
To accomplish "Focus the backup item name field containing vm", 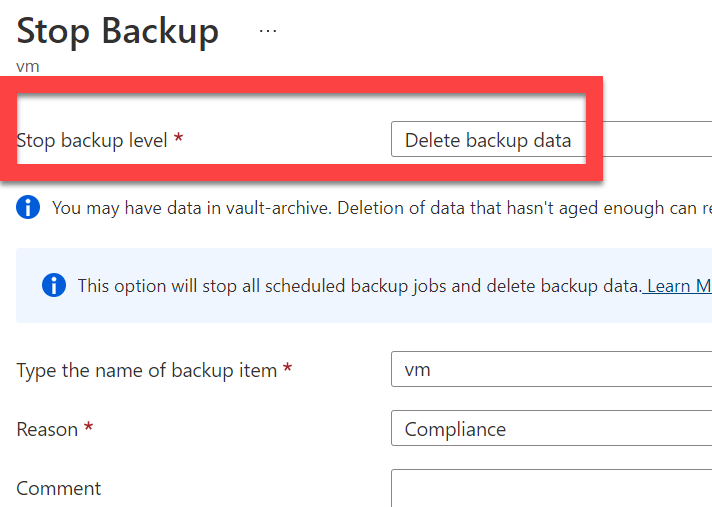I will (551, 369).
